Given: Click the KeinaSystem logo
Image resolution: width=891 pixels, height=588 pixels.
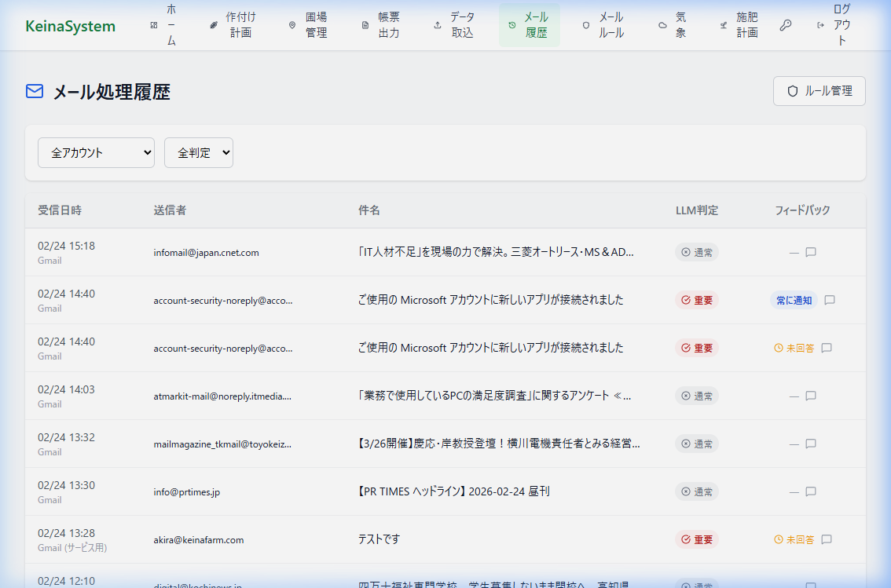Looking at the screenshot, I should pyautogui.click(x=70, y=26).
